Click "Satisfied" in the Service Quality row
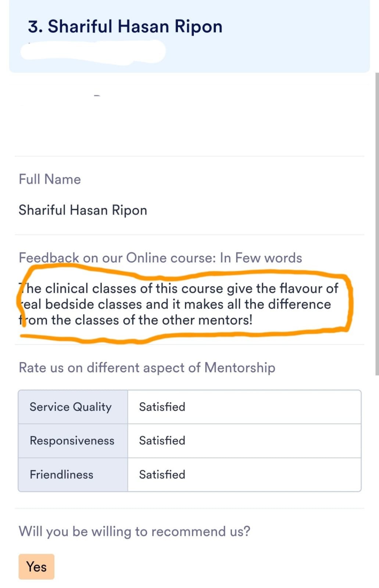 [x=162, y=407]
